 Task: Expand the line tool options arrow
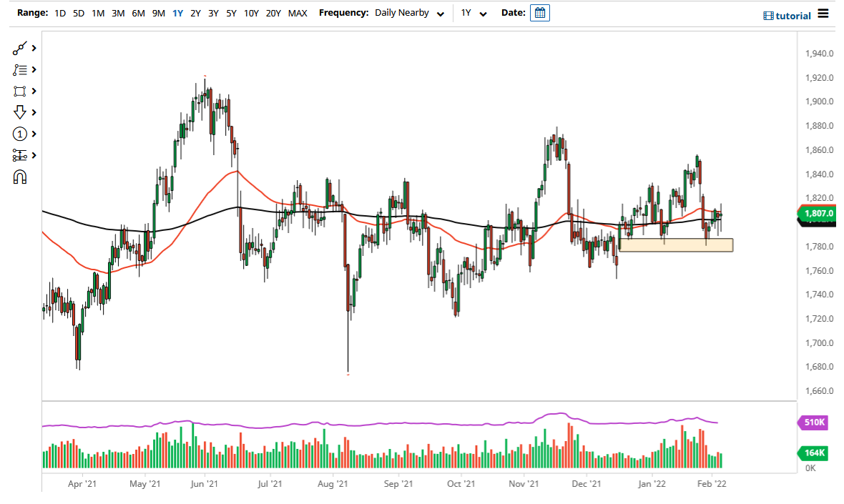(34, 49)
